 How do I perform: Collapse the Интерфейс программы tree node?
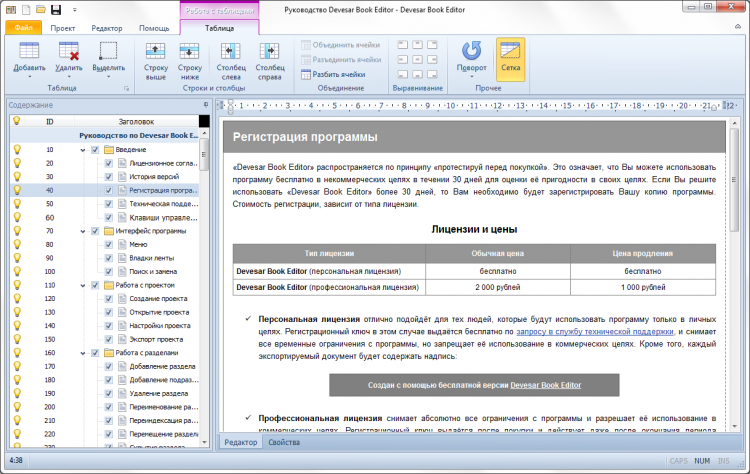point(82,231)
